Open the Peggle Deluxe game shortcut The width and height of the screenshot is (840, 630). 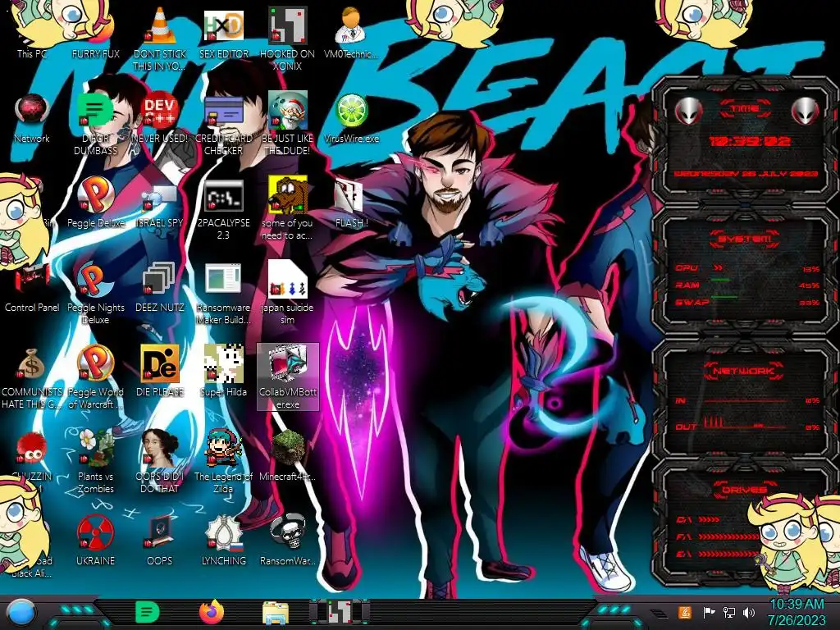[x=95, y=203]
